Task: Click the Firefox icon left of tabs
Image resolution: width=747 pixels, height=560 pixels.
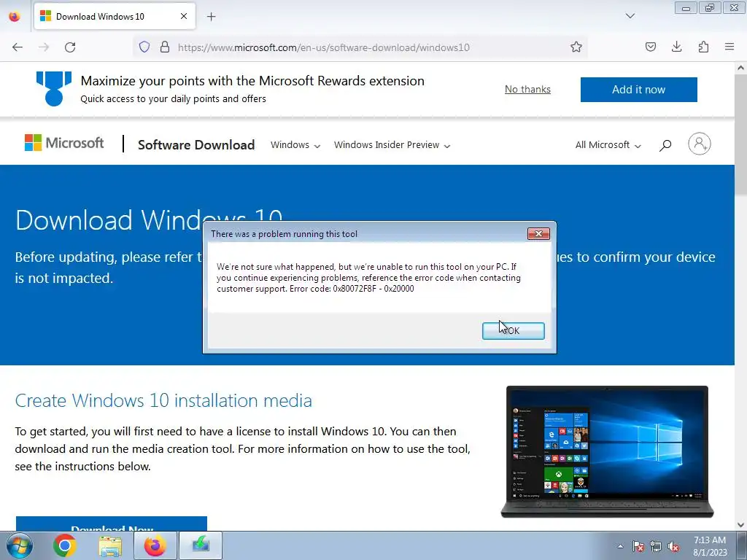Action: coord(15,16)
